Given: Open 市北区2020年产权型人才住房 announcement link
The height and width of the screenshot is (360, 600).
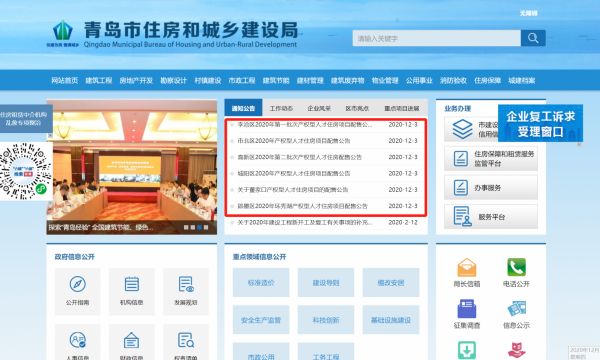Looking at the screenshot, I should pos(293,141).
